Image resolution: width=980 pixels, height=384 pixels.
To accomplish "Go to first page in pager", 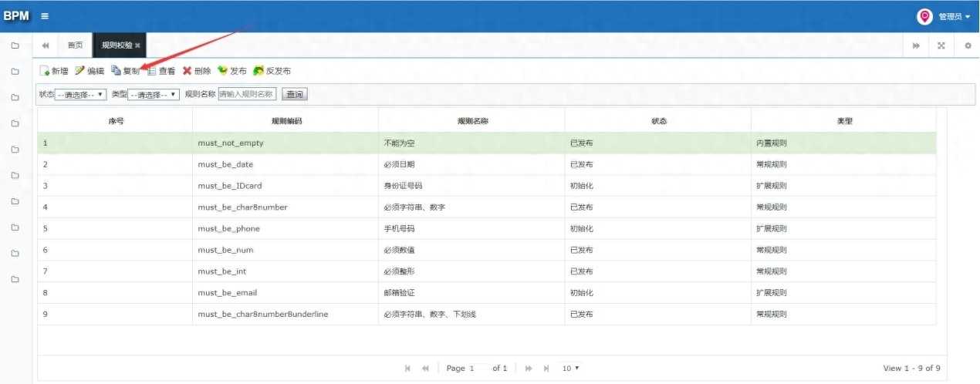I will pyautogui.click(x=407, y=369).
